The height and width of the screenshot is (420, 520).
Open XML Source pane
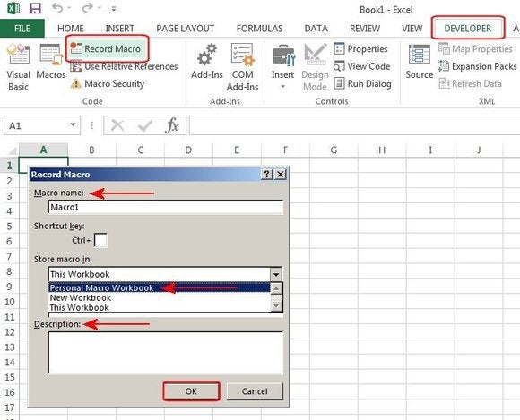pyautogui.click(x=420, y=61)
